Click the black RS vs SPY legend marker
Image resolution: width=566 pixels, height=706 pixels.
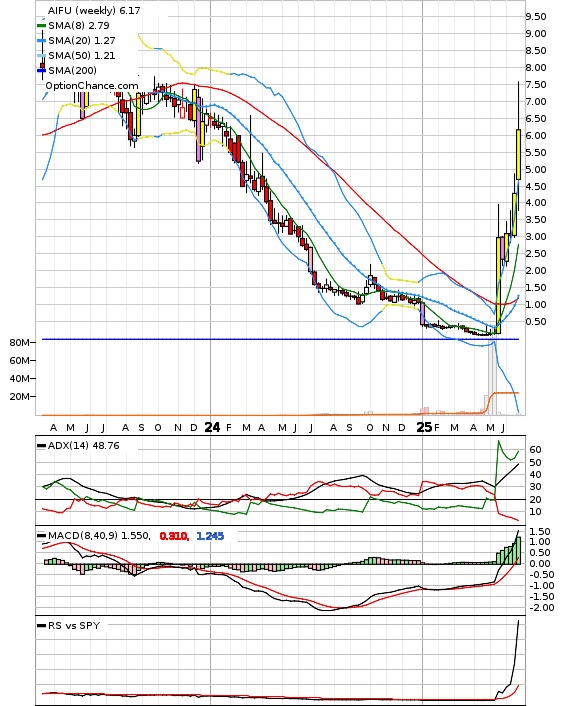point(41,626)
